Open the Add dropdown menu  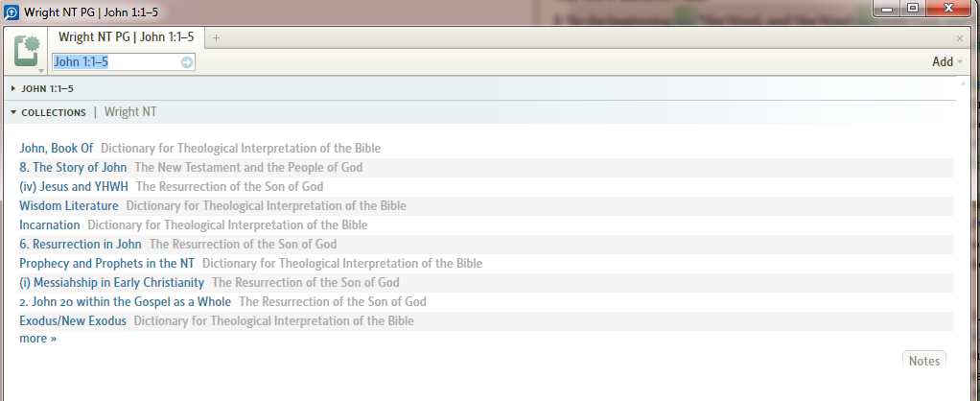[x=946, y=61]
